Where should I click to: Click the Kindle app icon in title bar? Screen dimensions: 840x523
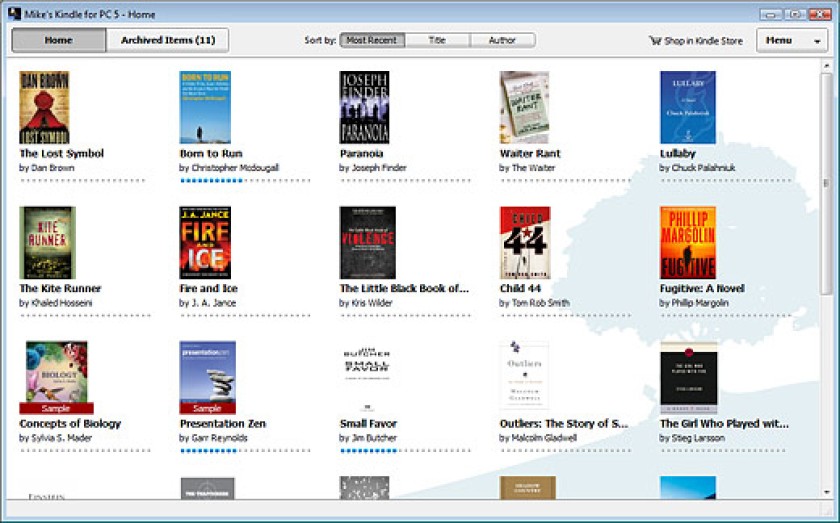(14, 13)
